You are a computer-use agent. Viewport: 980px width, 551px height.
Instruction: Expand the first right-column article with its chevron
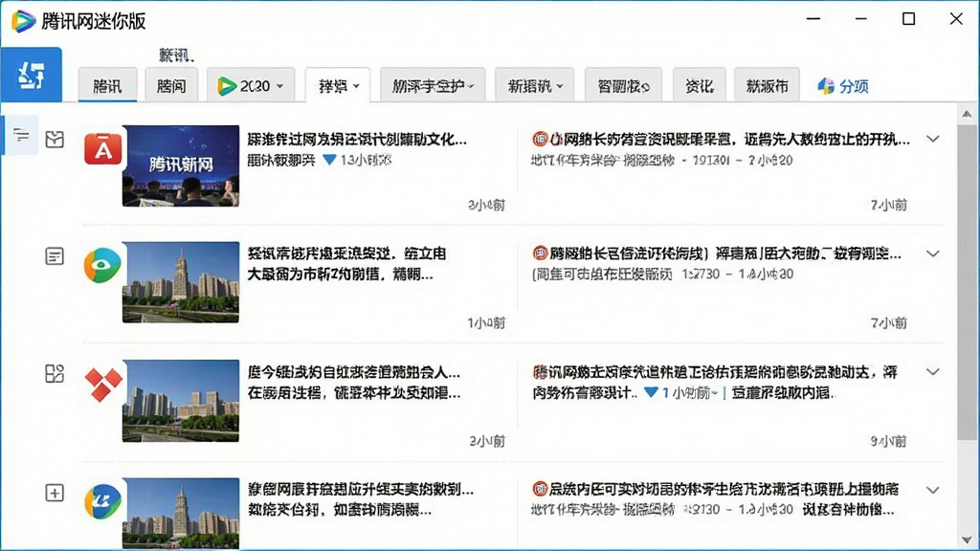pyautogui.click(x=932, y=139)
